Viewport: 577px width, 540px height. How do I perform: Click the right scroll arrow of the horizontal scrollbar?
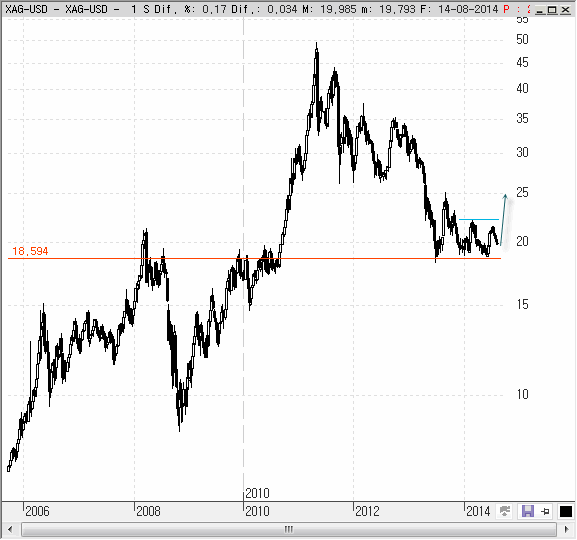[x=566, y=530]
